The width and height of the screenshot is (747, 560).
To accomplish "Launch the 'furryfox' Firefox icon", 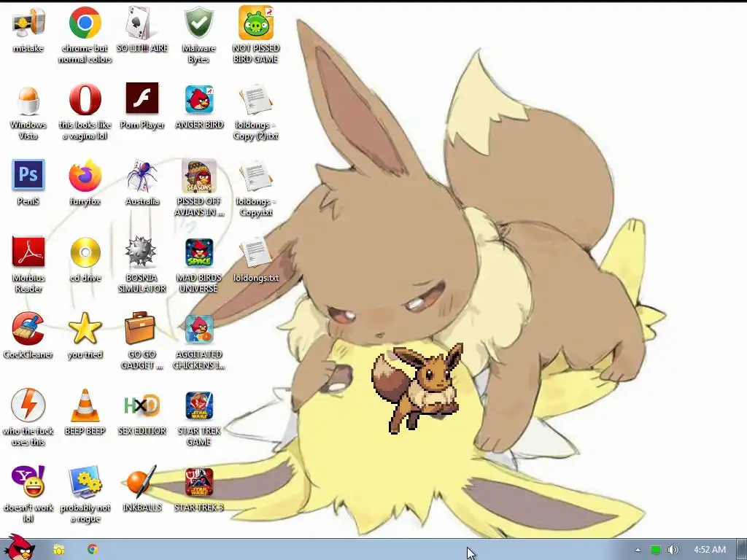I will (85, 176).
